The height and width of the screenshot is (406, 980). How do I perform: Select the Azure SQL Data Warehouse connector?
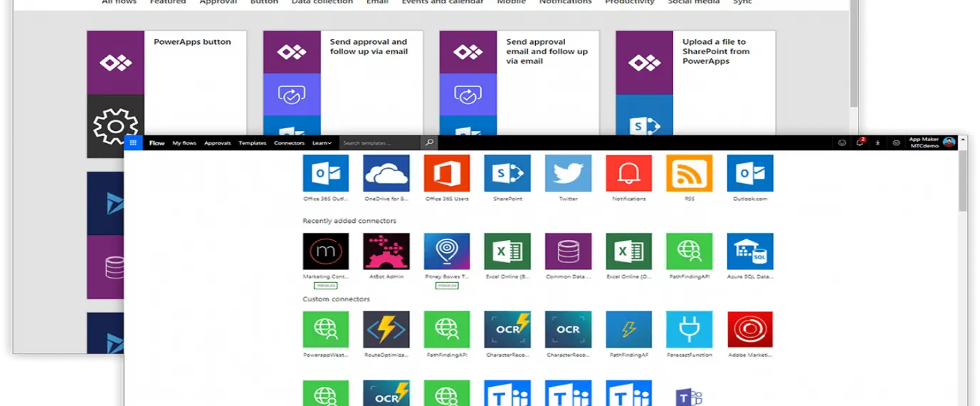[x=749, y=251]
